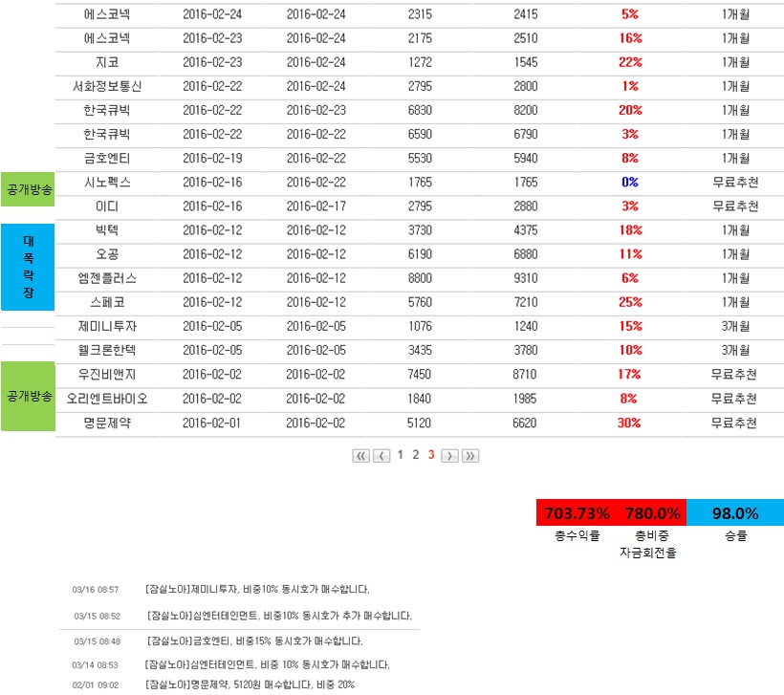
Task: Click the red 703.73% total return box
Action: 577,513
